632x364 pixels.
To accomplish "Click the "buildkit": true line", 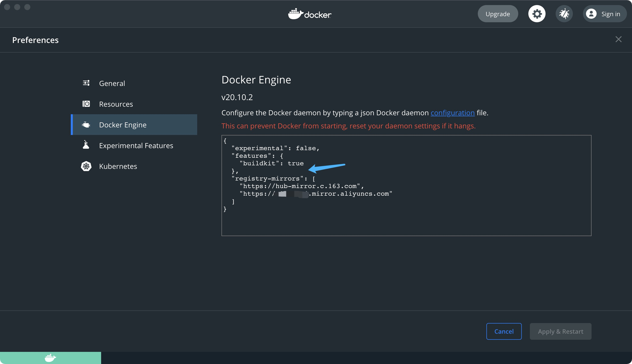I will (x=272, y=163).
